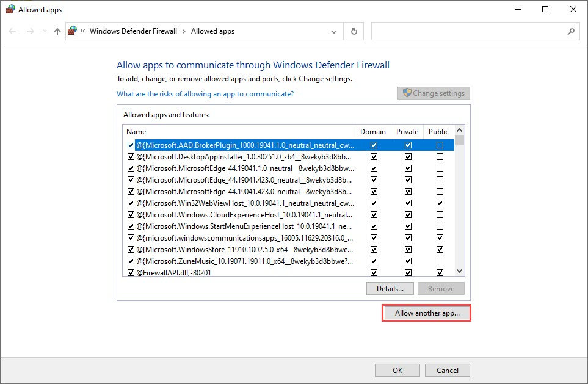Select the Microsoft.WindowsStore row
The image size is (588, 384).
point(289,249)
